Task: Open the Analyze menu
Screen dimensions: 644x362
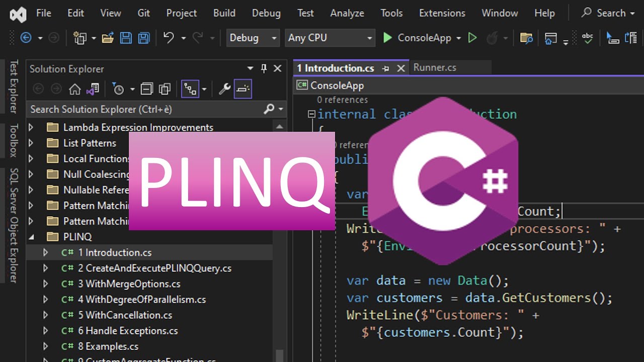Action: click(x=347, y=13)
